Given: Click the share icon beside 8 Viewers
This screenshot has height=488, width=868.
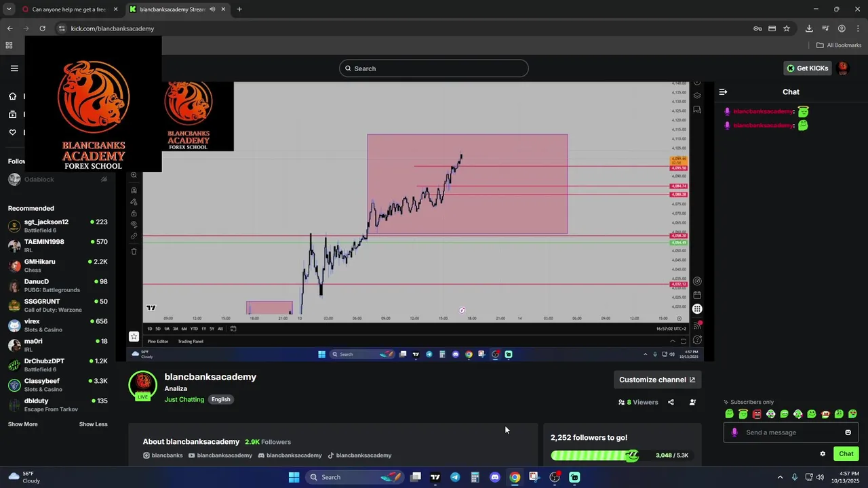Looking at the screenshot, I should coord(671,402).
